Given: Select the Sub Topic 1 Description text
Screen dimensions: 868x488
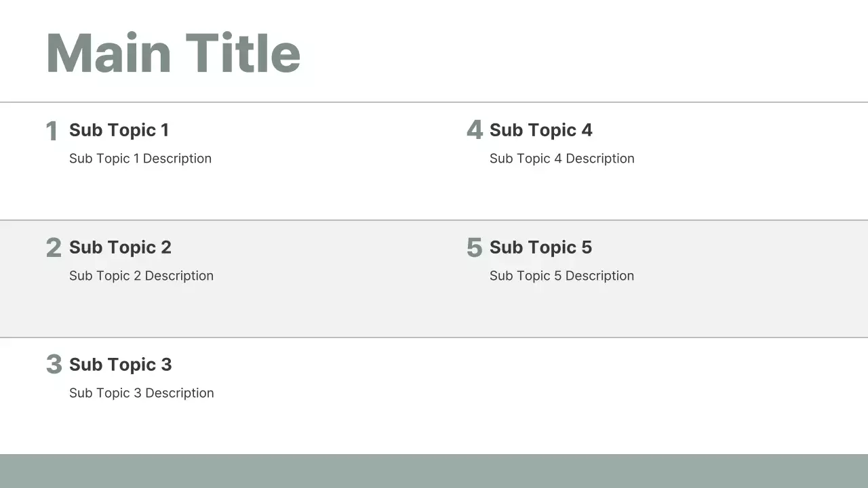Looking at the screenshot, I should 140,159.
